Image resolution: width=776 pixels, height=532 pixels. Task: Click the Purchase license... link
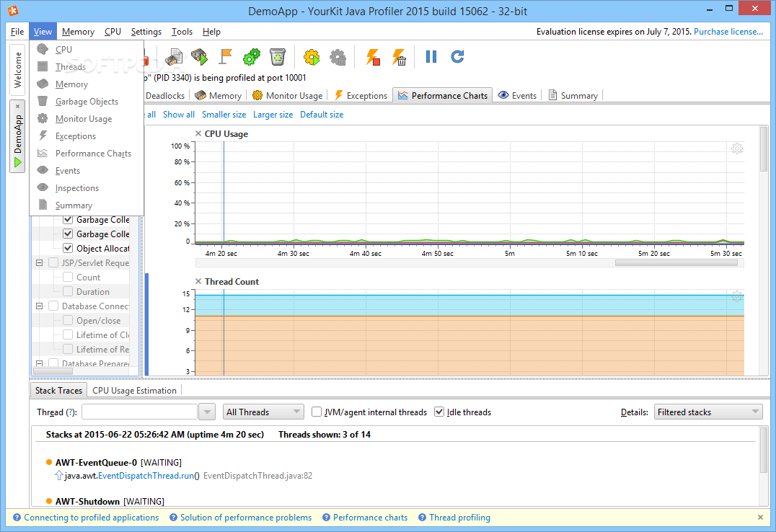click(x=728, y=31)
